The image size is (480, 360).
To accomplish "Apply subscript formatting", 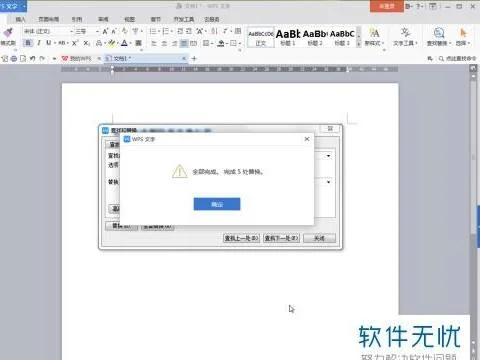I will tap(86, 43).
